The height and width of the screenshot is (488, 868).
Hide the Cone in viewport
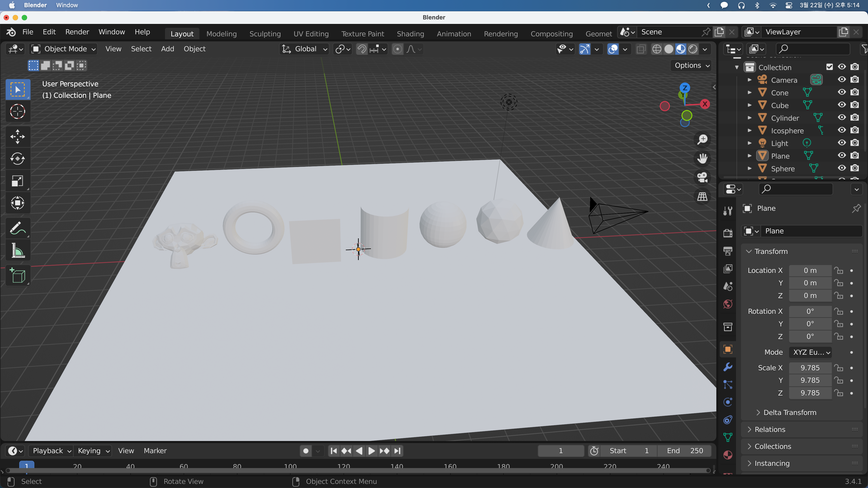click(842, 92)
